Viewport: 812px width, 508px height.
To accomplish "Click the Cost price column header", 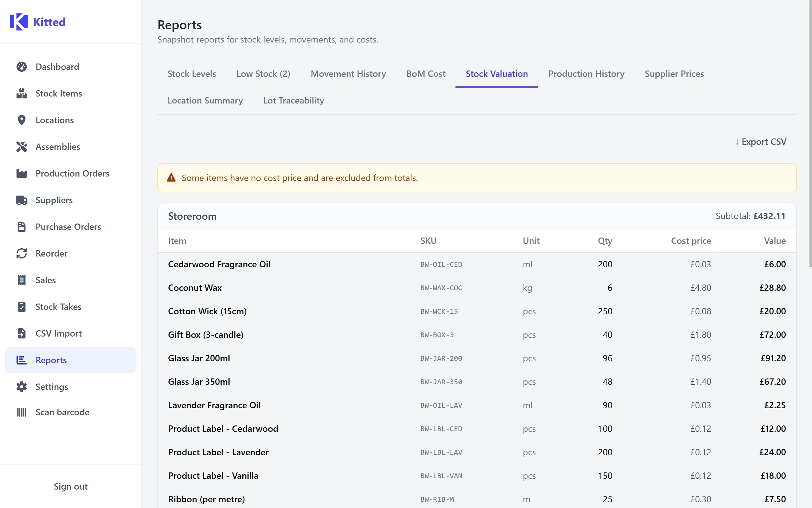I will coord(691,241).
